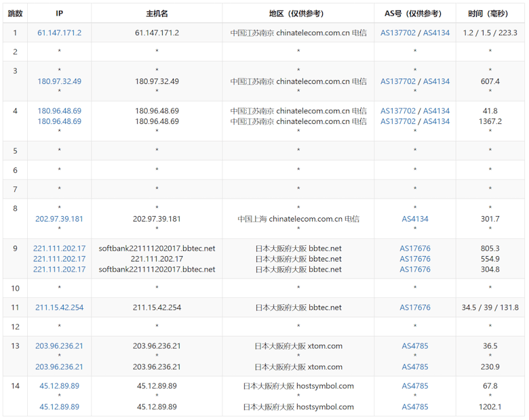
Task: Open the AS4785 link beside 36.5 ms
Action: pos(415,346)
